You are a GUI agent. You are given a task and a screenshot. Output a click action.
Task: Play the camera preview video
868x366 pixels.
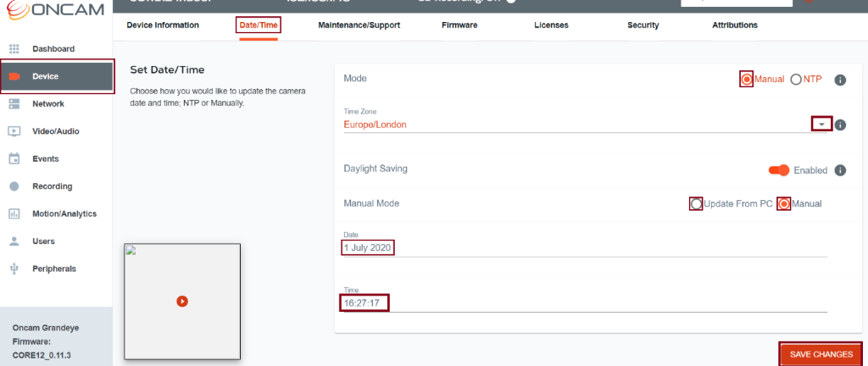click(182, 302)
